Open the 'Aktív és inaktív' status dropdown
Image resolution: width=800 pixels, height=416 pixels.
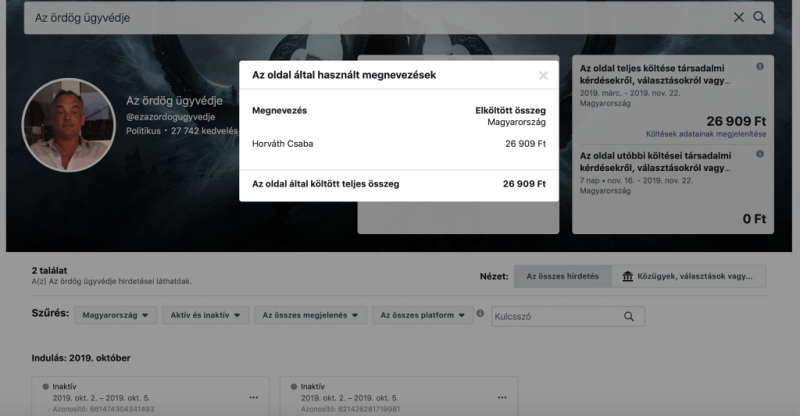(x=206, y=315)
